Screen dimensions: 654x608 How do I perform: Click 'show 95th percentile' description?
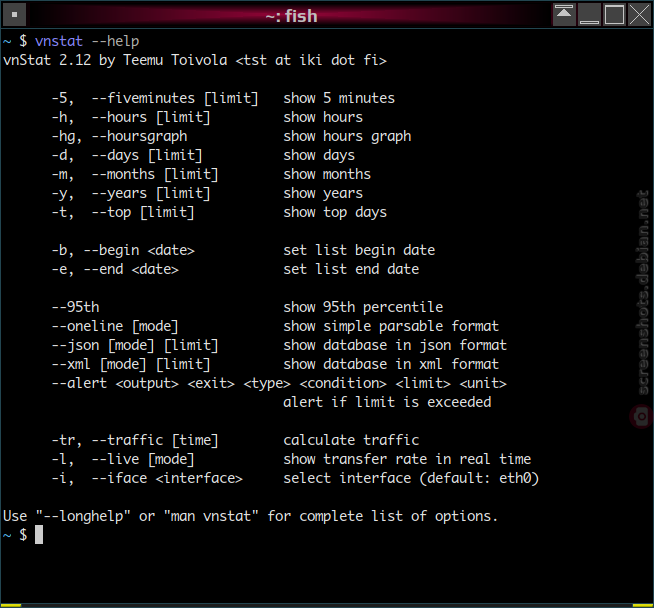coord(363,307)
